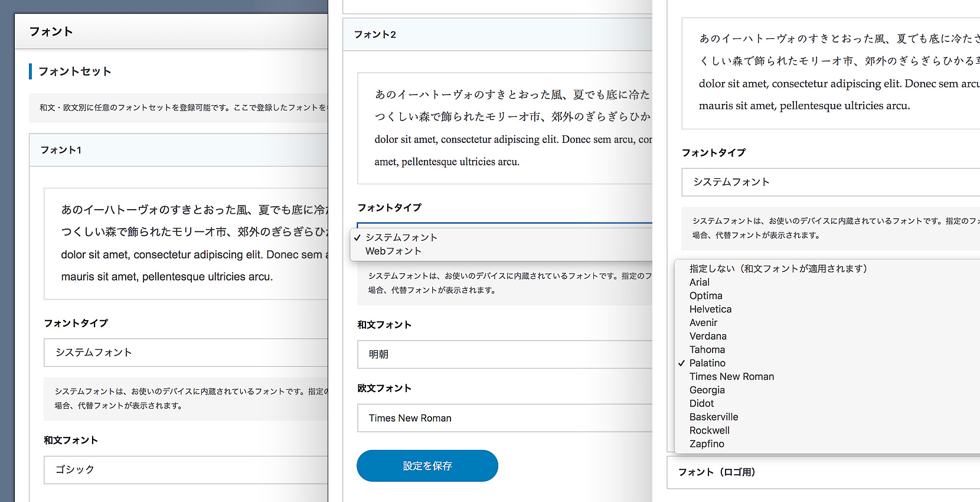Choose Georgia from the font list

707,390
